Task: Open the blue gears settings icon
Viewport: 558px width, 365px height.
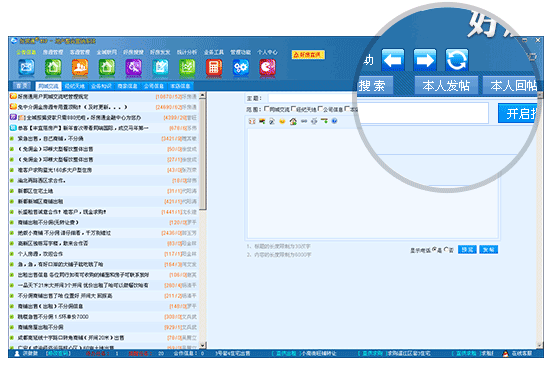Action: [241, 68]
